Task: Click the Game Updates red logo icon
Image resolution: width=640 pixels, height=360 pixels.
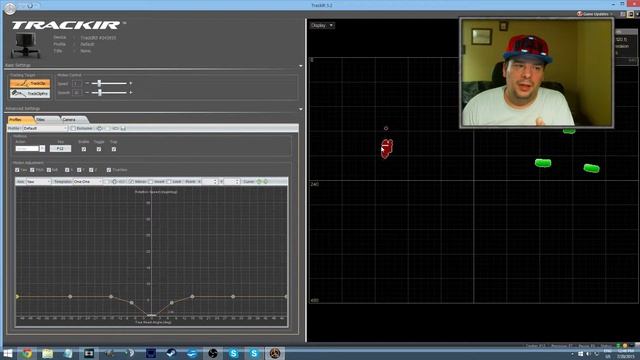Action: click(x=580, y=14)
